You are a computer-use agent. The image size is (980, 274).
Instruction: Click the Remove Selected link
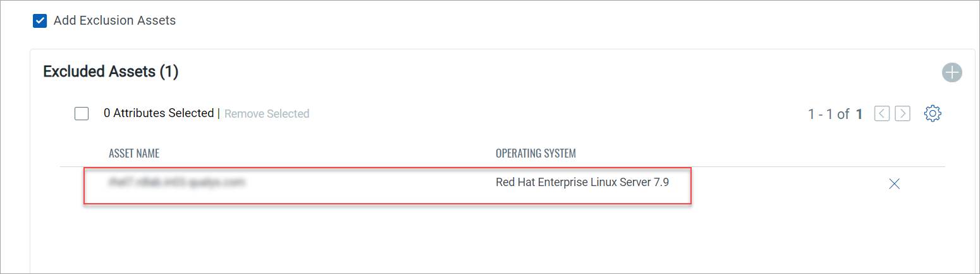267,114
